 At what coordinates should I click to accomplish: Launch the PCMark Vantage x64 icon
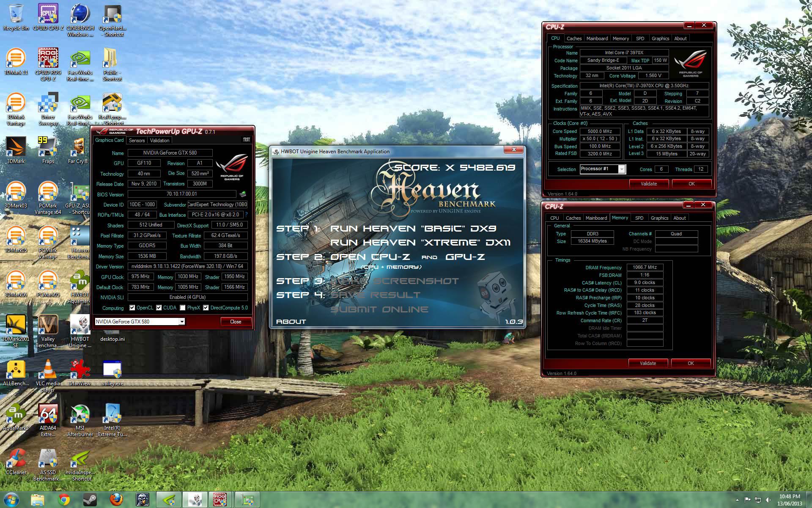coord(48,198)
